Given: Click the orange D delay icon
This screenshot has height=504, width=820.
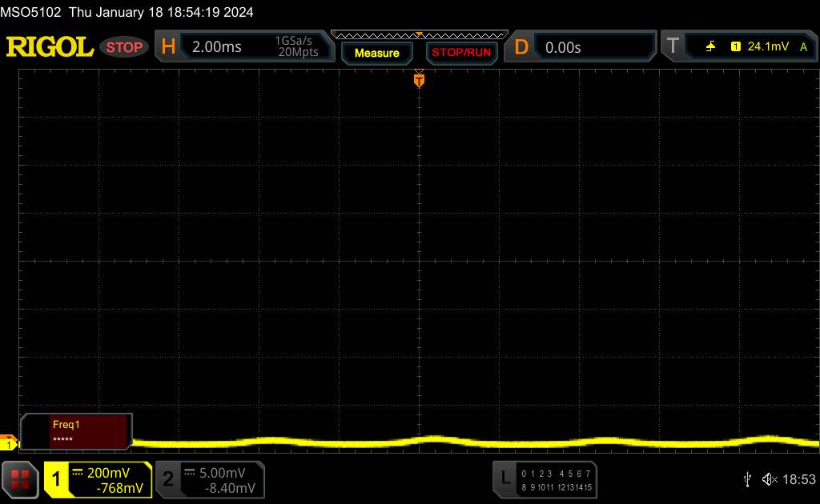Looking at the screenshot, I should coord(521,47).
